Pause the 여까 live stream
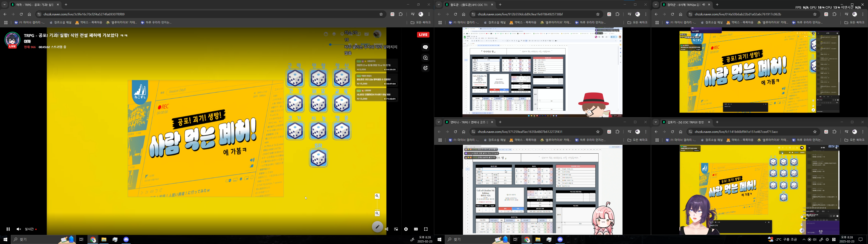This screenshot has width=868, height=244. (8, 229)
